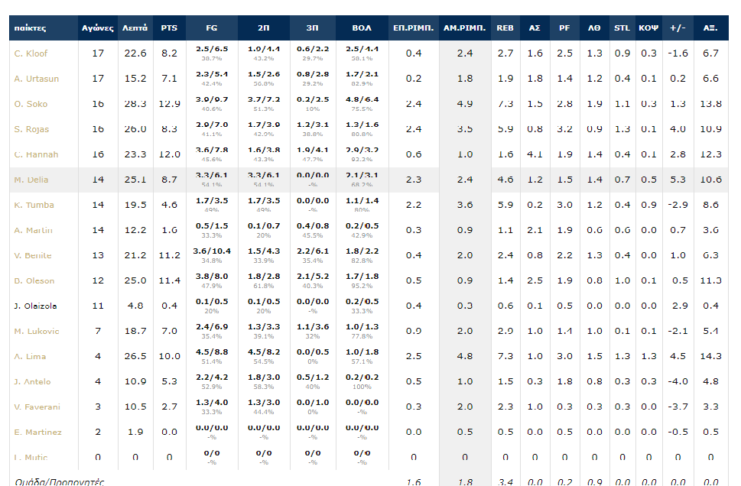Sort by Αγώνες column header
The image size is (741, 486).
98,28
